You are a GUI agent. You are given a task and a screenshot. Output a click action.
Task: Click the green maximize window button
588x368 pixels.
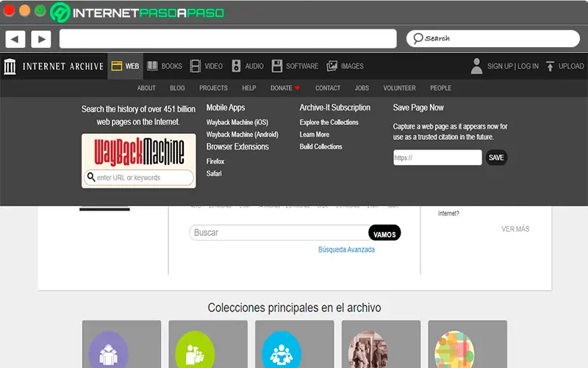coord(40,10)
